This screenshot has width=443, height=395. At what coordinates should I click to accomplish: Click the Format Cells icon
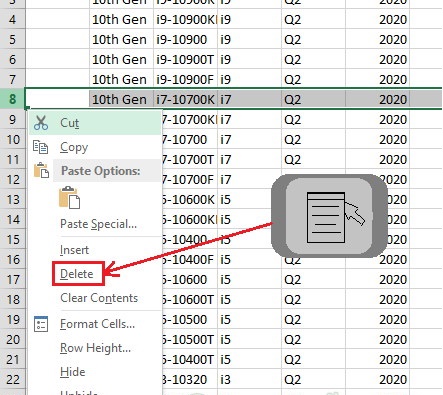coord(41,324)
